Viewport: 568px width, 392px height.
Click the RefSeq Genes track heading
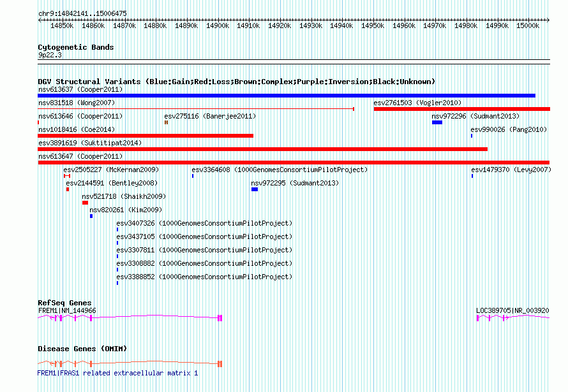pos(64,303)
